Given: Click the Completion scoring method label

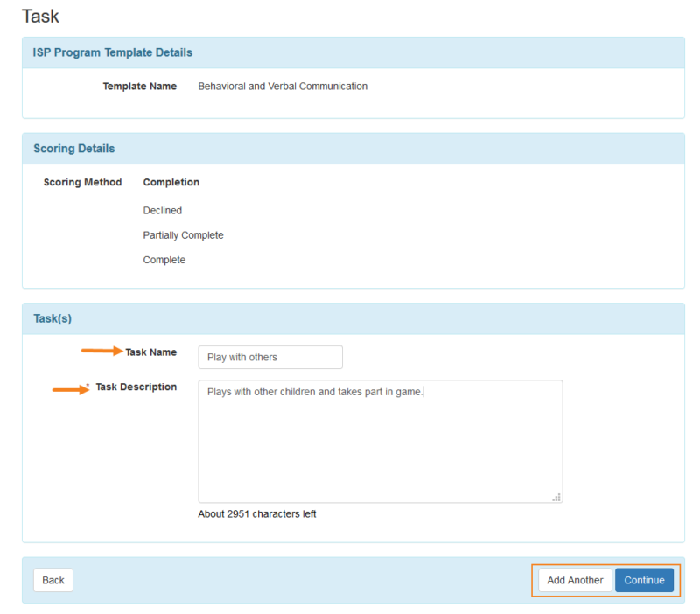Looking at the screenshot, I should 171,182.
